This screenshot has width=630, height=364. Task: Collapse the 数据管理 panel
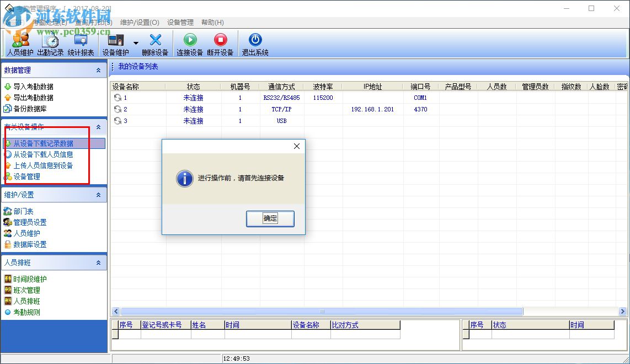pyautogui.click(x=99, y=70)
